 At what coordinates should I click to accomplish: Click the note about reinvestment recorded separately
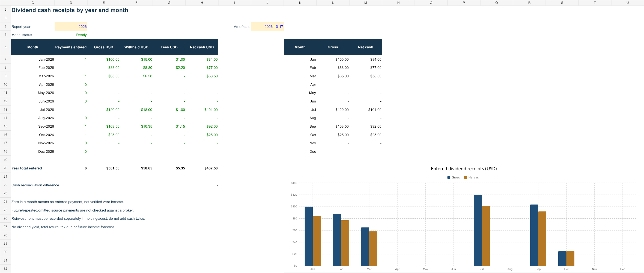click(x=78, y=219)
